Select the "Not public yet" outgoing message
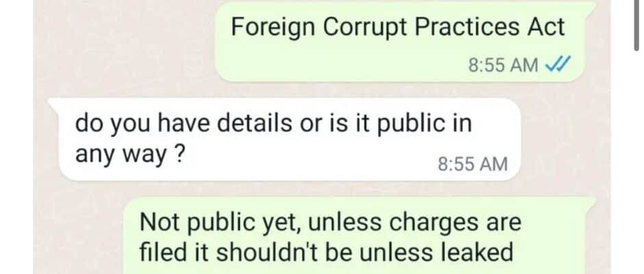The height and width of the screenshot is (274, 644). [x=360, y=236]
